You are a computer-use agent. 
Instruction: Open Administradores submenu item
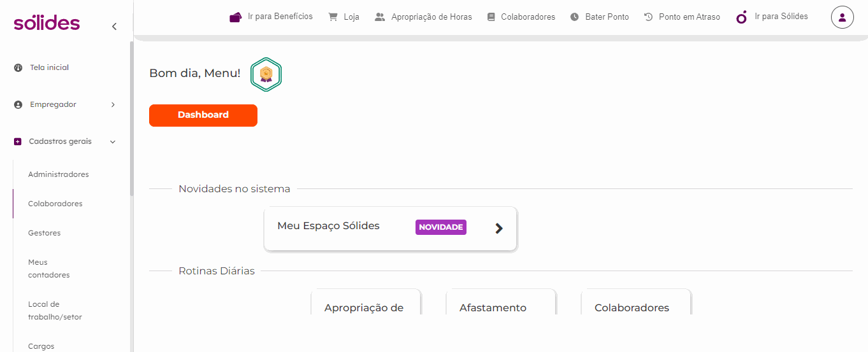[59, 174]
